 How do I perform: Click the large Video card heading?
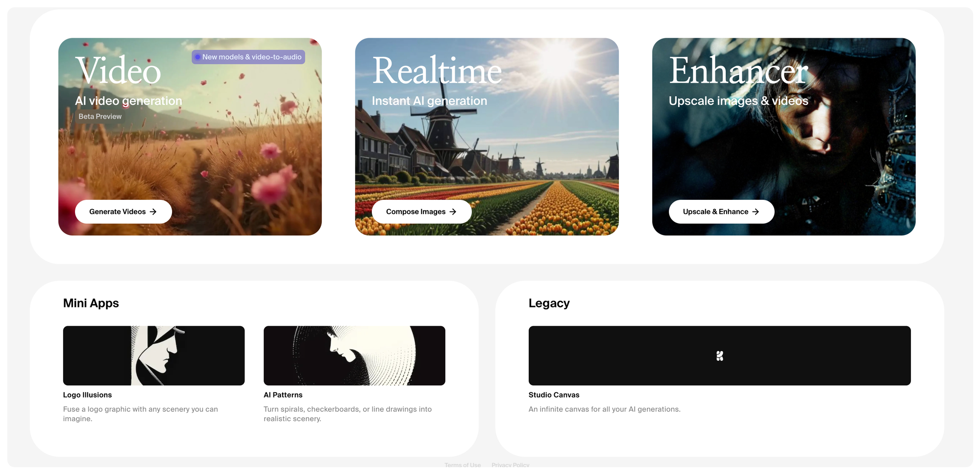point(118,71)
